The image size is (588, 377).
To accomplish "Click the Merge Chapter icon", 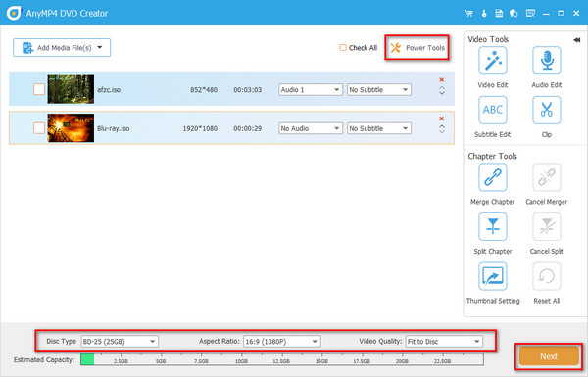I will 492,177.
